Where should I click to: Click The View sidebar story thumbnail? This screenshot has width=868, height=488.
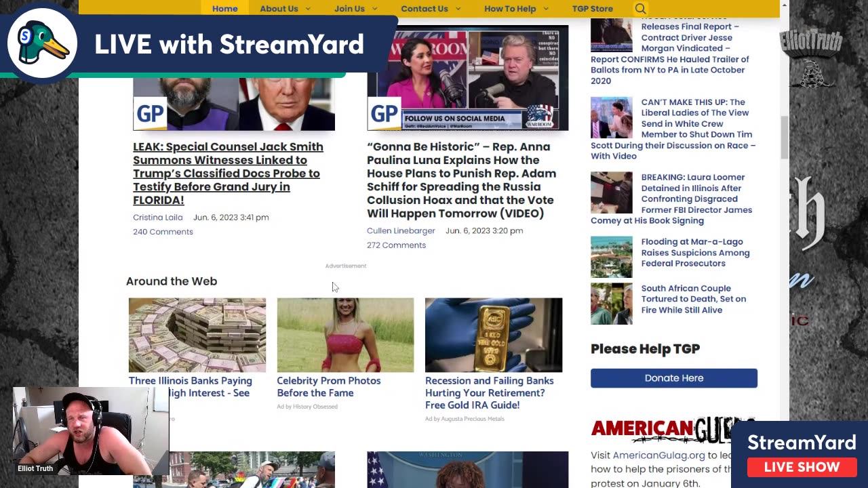pos(611,118)
